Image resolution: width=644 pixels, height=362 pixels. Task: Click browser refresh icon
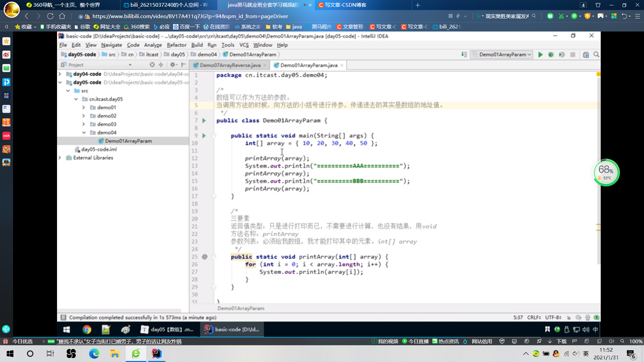50,16
